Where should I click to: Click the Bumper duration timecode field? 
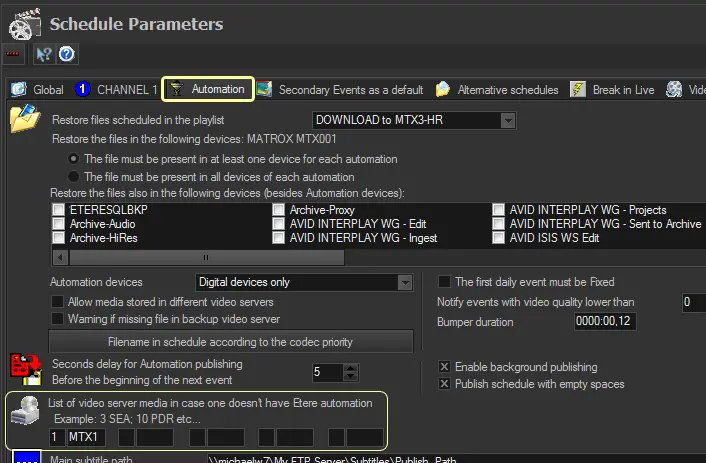tap(604, 322)
